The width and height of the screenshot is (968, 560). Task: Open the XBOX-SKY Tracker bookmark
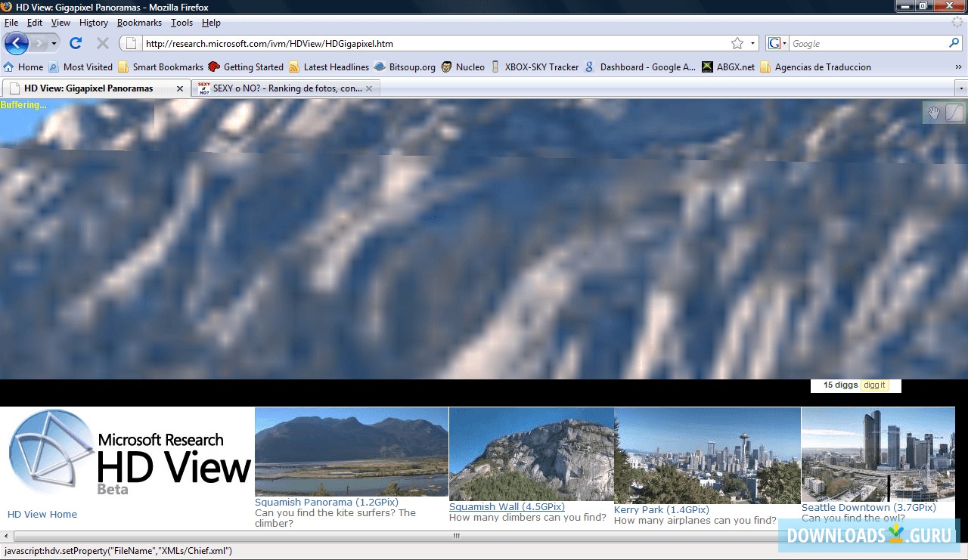(535, 67)
